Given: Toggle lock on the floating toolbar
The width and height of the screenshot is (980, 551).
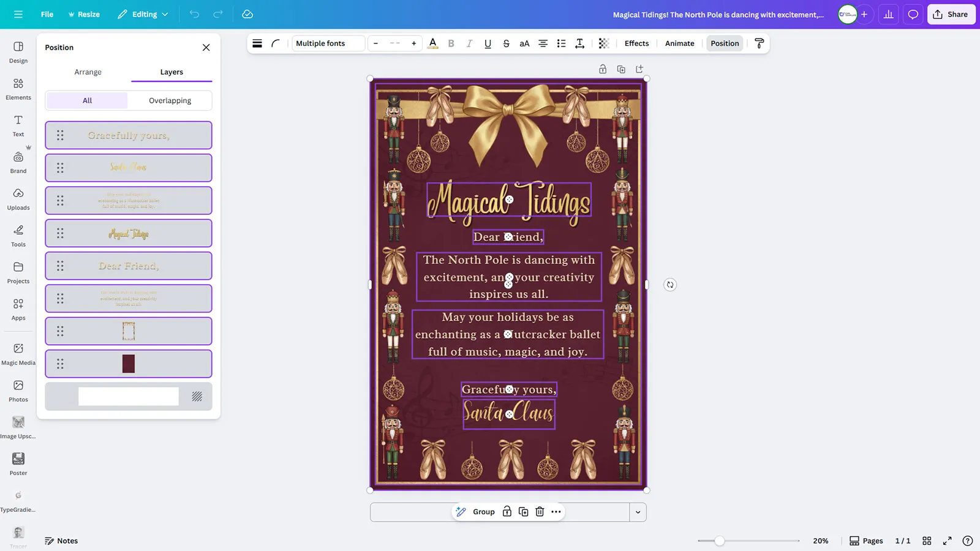Looking at the screenshot, I should [x=507, y=512].
